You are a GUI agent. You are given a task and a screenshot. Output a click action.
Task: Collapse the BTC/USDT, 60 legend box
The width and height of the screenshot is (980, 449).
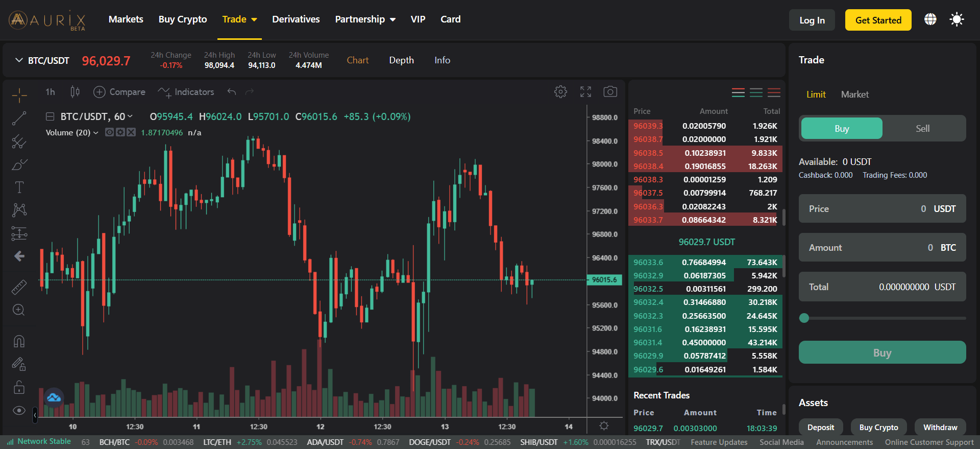point(50,116)
